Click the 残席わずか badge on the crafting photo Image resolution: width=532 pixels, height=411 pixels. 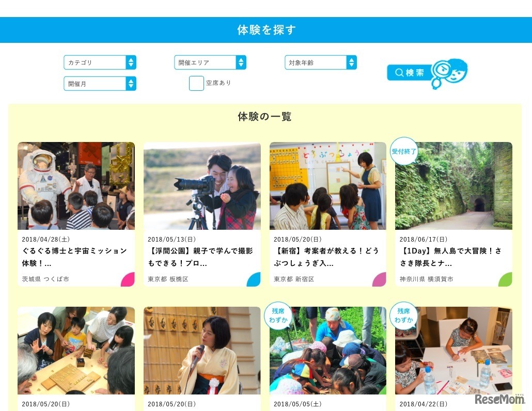(x=404, y=315)
